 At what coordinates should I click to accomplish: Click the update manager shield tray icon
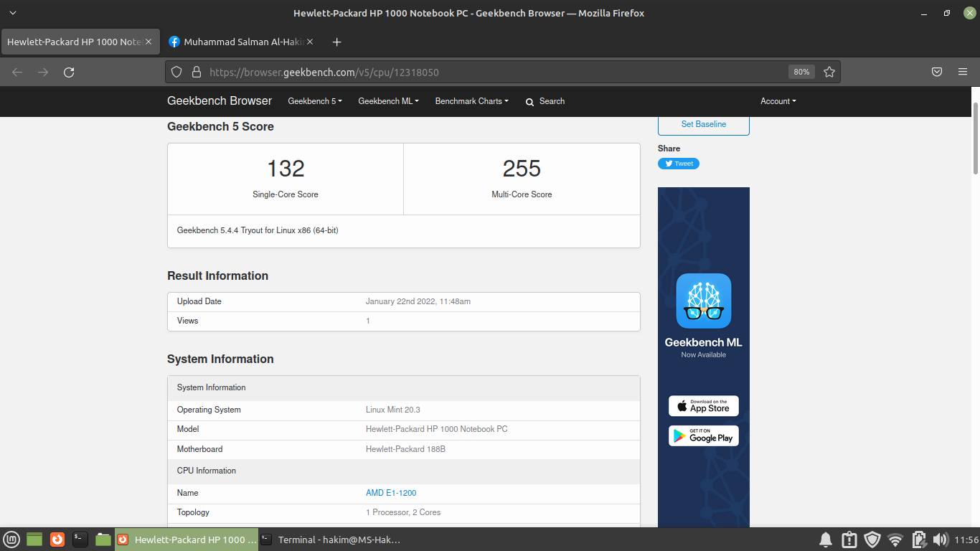872,540
